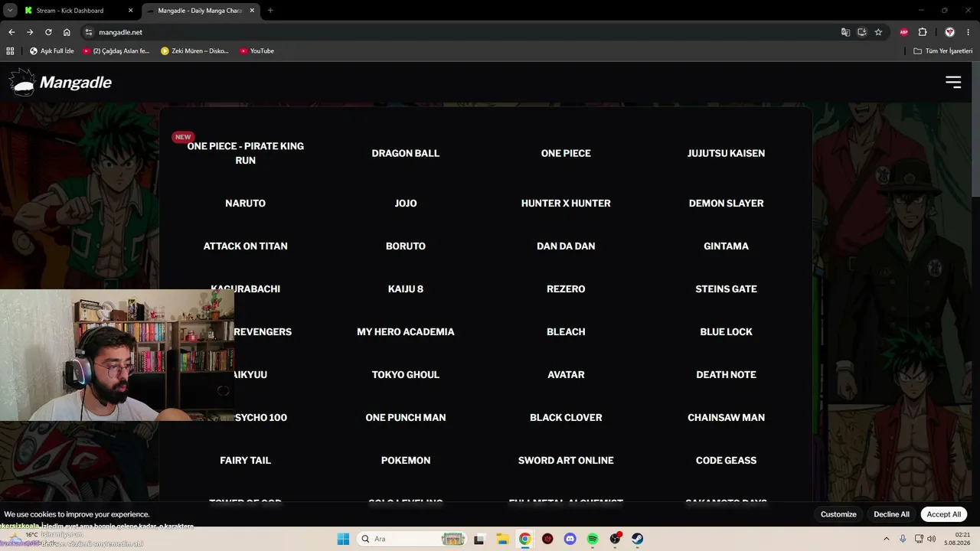
Task: Select One Piece - Pirate King Run
Action: [x=245, y=153]
